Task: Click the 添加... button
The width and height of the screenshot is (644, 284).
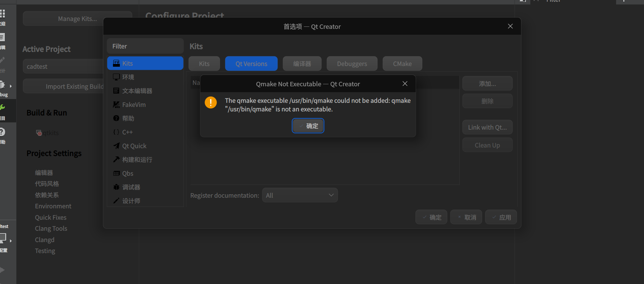Action: pos(487,84)
